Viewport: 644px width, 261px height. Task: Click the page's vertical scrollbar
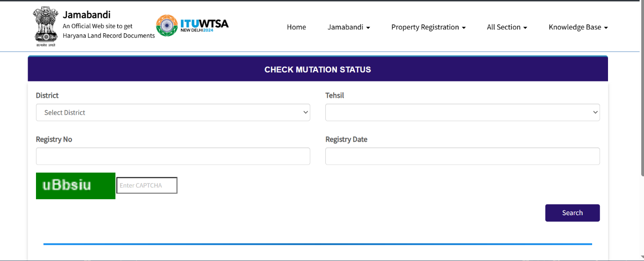pyautogui.click(x=642, y=94)
